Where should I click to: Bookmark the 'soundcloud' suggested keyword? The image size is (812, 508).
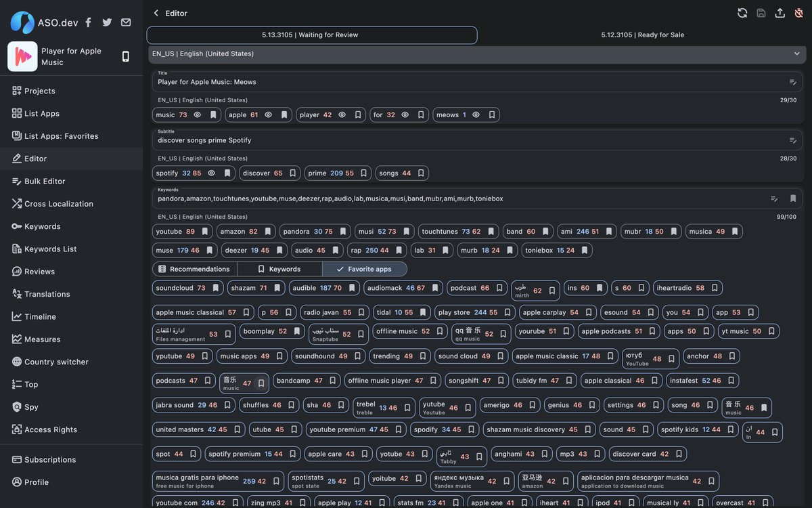click(216, 288)
